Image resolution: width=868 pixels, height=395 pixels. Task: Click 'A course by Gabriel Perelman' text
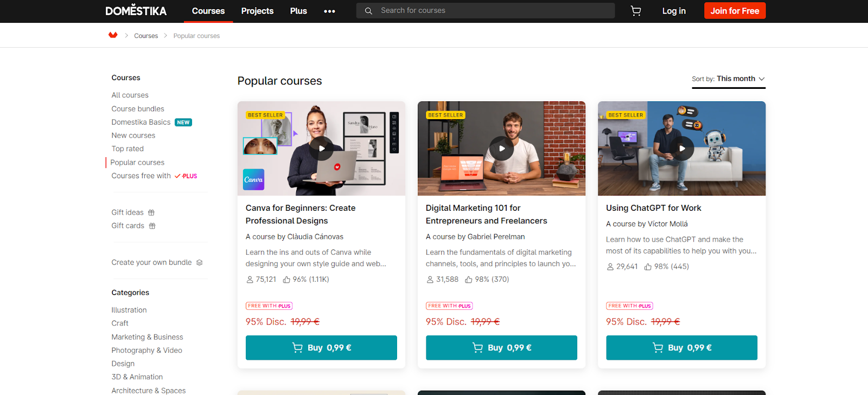click(475, 237)
